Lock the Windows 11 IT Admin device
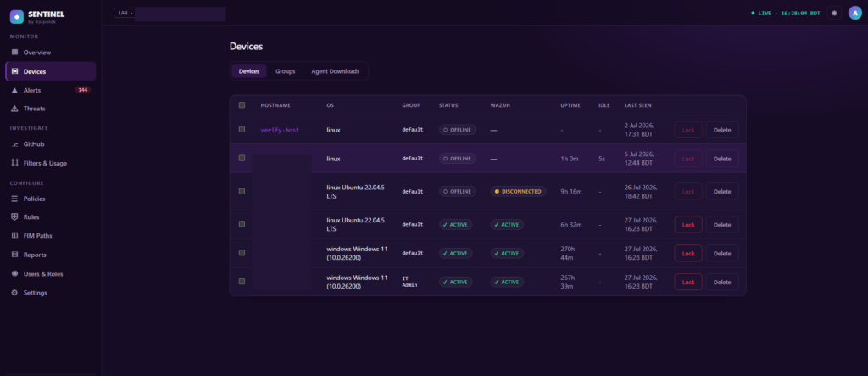Screen dimensions: 868x376 [688, 282]
